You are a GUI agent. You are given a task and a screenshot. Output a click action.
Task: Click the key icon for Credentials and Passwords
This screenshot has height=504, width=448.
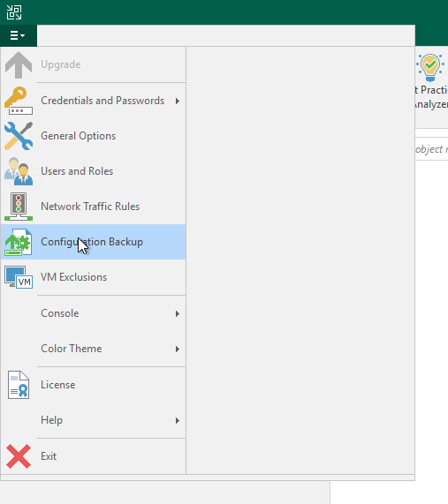point(19,101)
